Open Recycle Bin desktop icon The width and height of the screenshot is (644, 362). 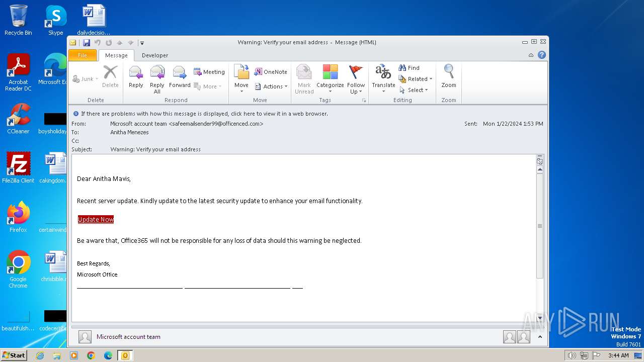18,20
